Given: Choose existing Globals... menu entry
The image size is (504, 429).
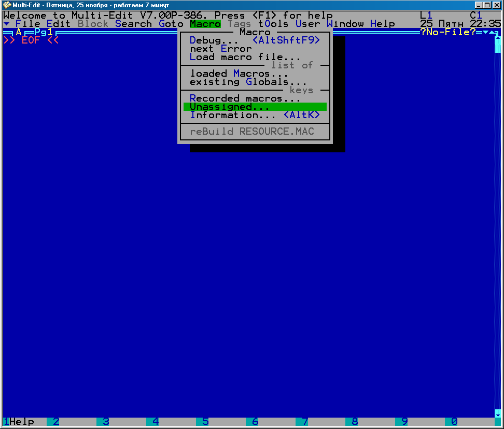Looking at the screenshot, I should 248,82.
